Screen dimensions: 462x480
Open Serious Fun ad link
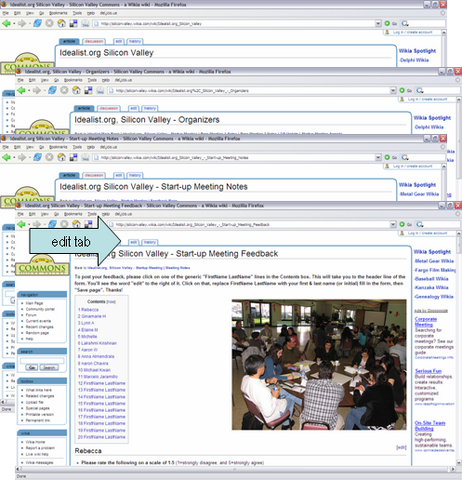[428, 371]
